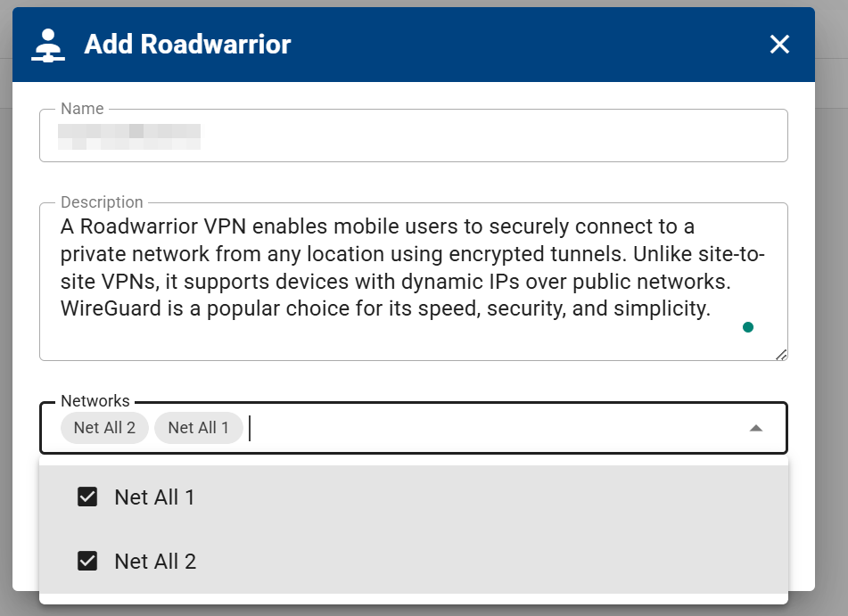Click the Add Roadwarrior title text

coord(187,44)
